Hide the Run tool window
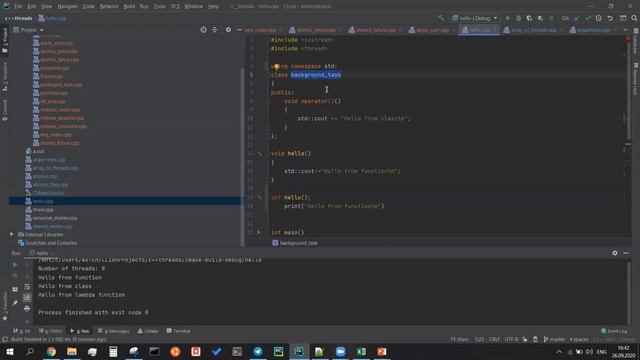This screenshot has height=360, width=640. [x=626, y=253]
